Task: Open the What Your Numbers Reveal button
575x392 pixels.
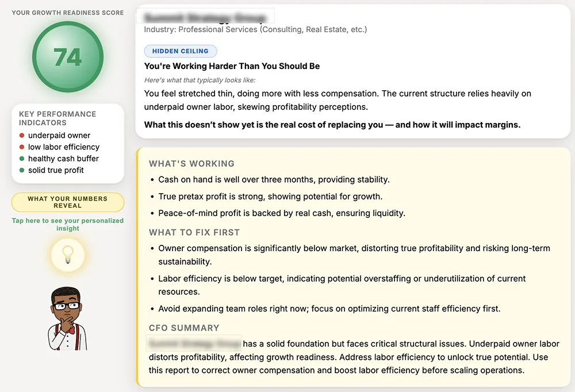Action: (68, 202)
